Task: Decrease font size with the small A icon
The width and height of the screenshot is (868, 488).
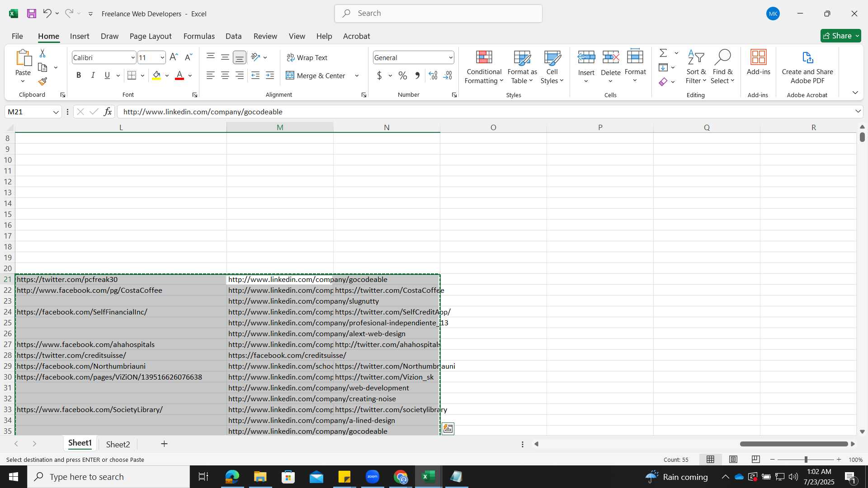Action: pos(189,57)
